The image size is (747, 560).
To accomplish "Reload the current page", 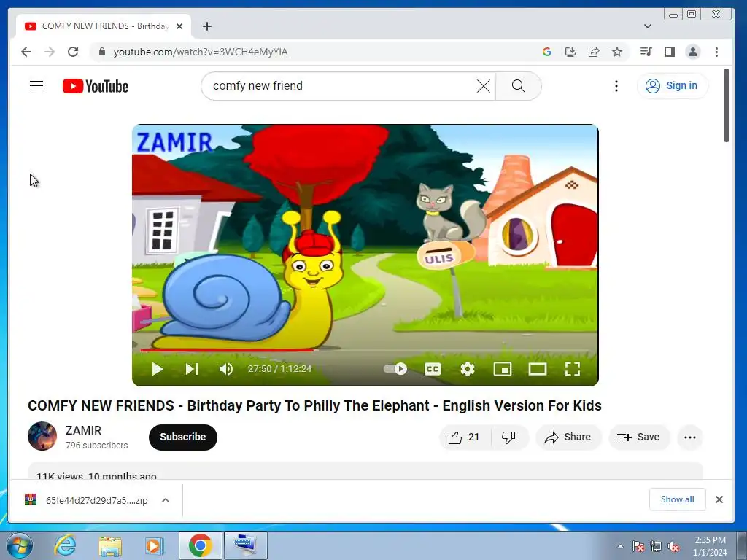I will 73,52.
